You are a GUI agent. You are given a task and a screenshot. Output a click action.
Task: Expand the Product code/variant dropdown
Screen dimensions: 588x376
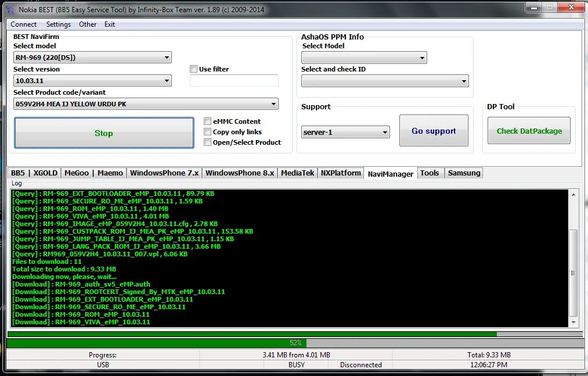pyautogui.click(x=146, y=104)
